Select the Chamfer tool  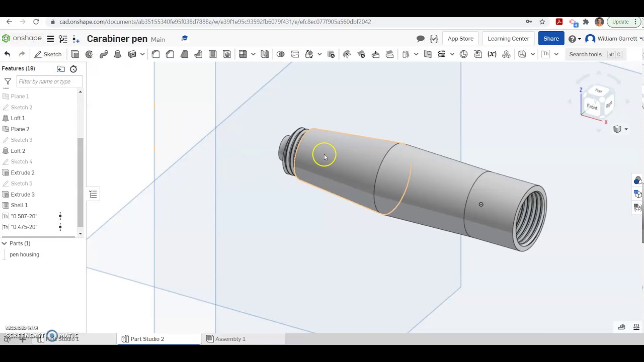pos(170,54)
